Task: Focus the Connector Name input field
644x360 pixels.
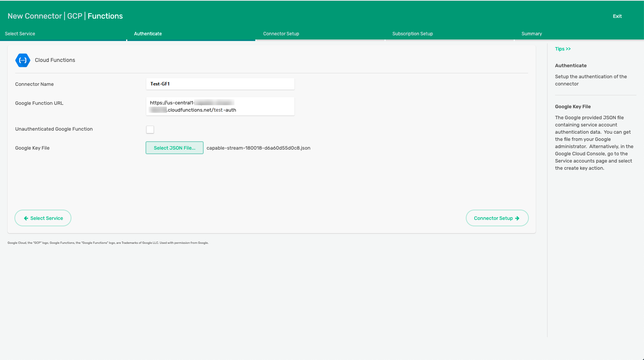Action: [220, 84]
